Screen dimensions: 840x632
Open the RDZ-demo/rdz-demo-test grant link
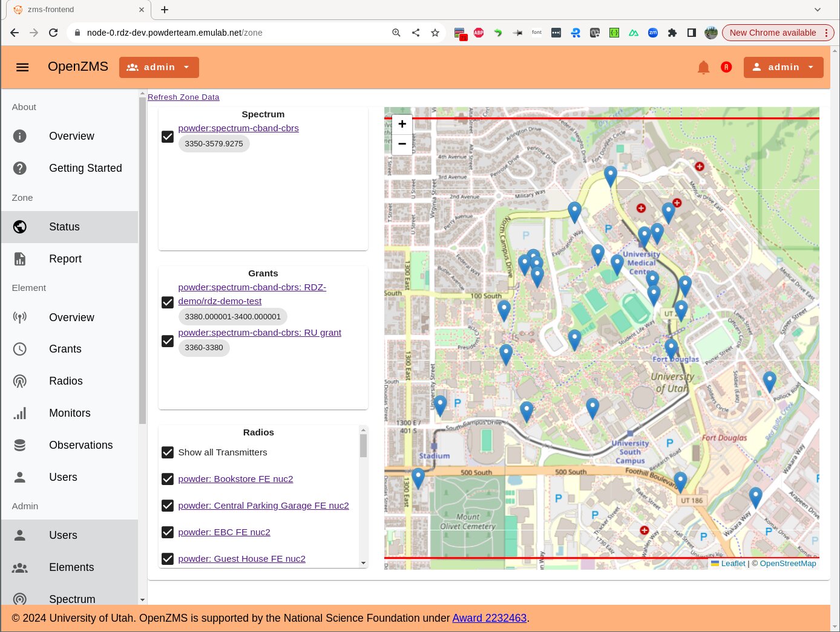[x=252, y=294]
